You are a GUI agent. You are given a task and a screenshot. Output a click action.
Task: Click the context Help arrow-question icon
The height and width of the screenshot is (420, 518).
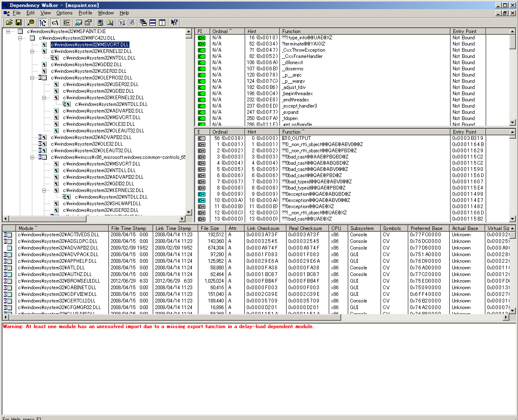[x=174, y=23]
